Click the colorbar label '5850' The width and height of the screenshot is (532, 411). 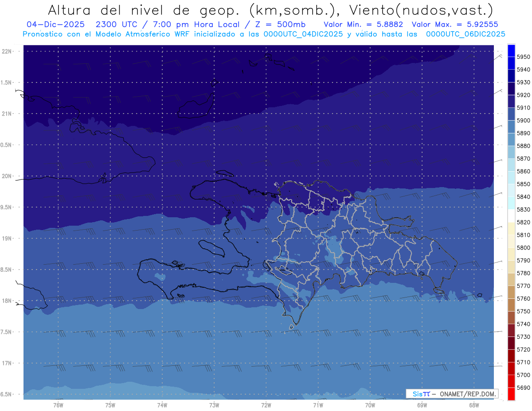[x=524, y=184]
